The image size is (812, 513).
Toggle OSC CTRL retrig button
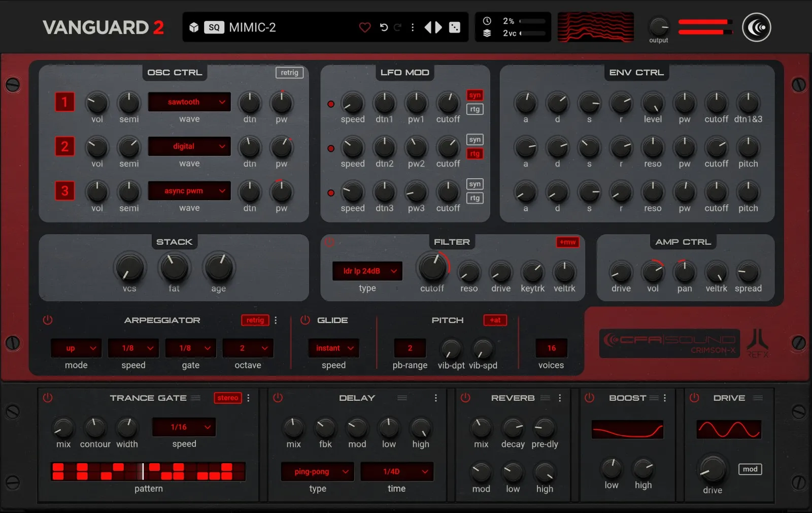click(x=289, y=73)
